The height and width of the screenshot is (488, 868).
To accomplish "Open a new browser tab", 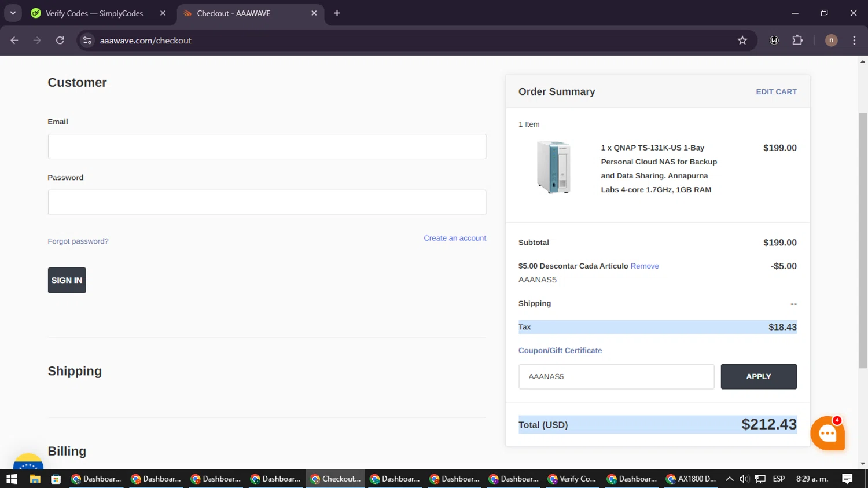I will coord(337,13).
